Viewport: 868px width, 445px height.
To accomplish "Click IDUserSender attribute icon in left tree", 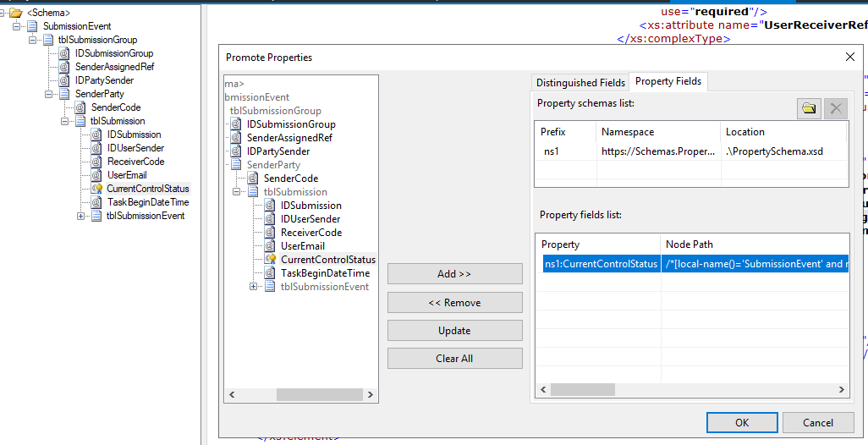I will [96, 148].
